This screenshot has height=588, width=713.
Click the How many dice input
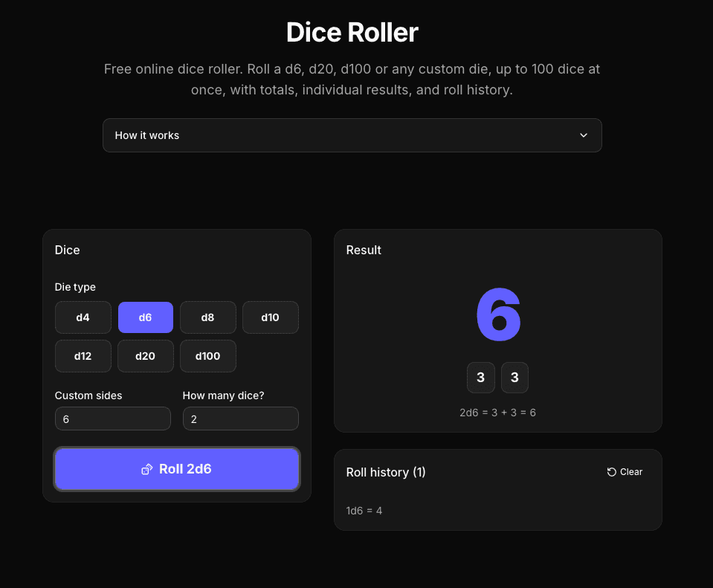241,419
